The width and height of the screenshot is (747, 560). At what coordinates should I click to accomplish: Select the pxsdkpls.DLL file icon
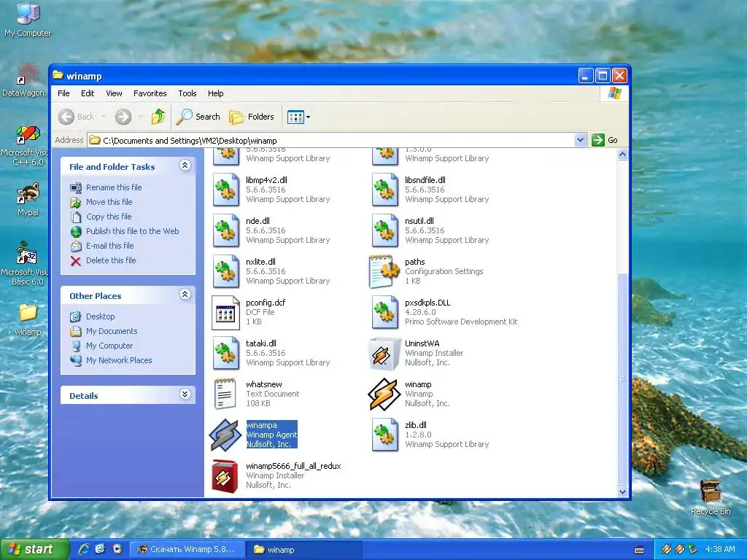tap(385, 312)
